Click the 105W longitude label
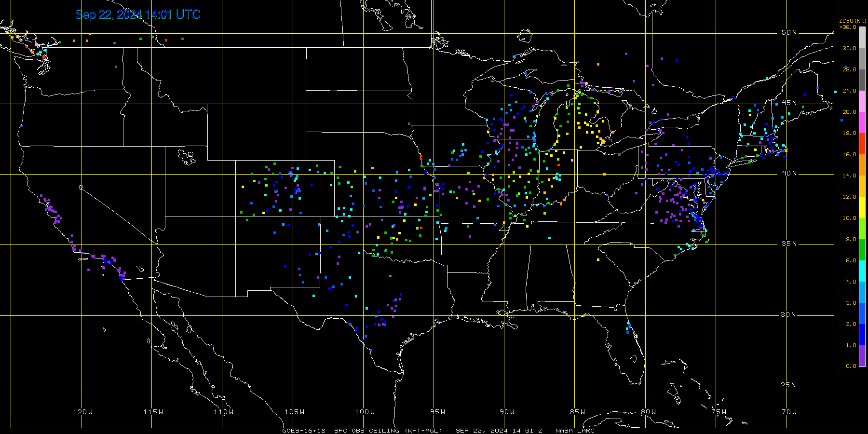Image resolution: width=868 pixels, height=434 pixels. 294,412
